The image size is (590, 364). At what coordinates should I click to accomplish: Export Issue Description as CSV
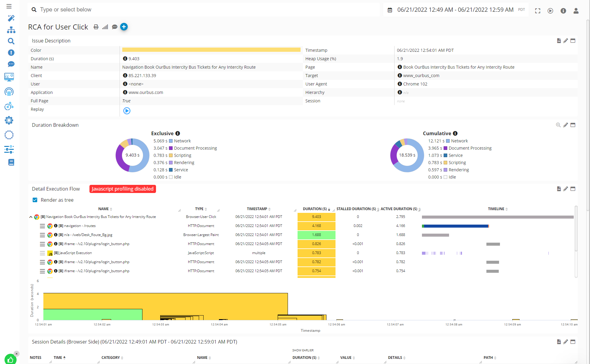[x=559, y=40]
